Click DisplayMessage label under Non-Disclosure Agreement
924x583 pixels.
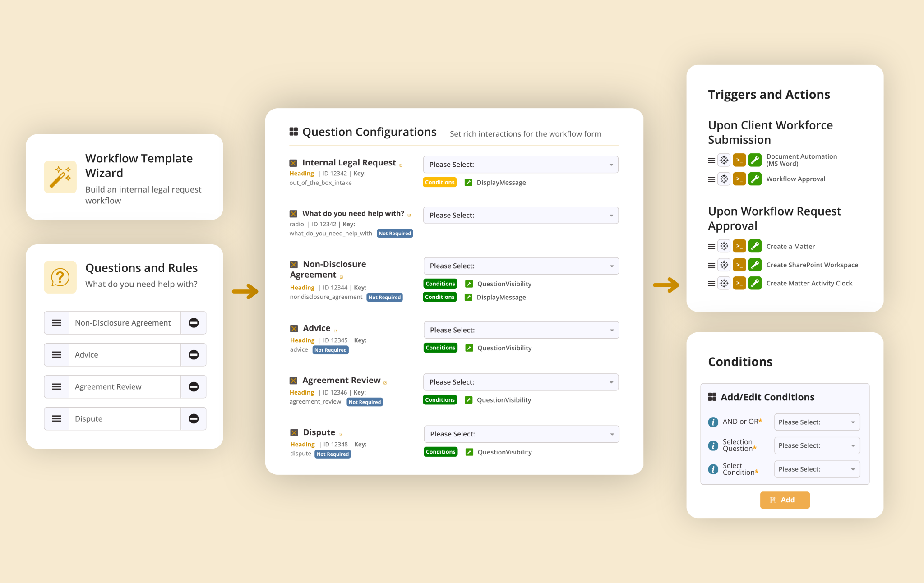501,298
